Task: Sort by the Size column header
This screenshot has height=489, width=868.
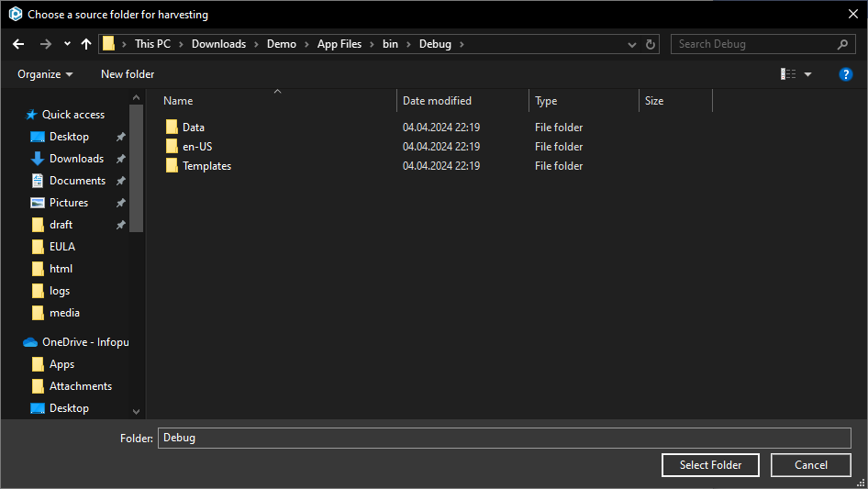Action: point(654,101)
